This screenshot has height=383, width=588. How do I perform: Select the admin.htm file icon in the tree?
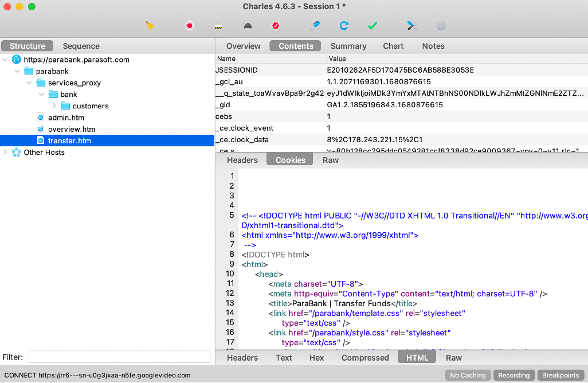click(41, 118)
